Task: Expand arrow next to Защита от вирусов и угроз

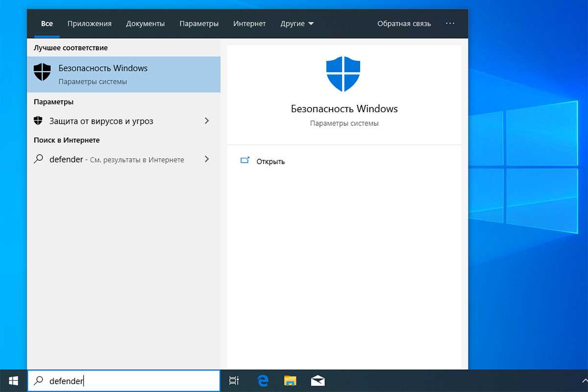Action: 207,121
